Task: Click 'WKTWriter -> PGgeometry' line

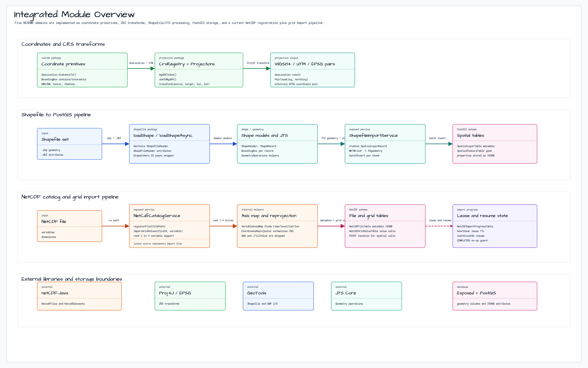Action: (366, 151)
